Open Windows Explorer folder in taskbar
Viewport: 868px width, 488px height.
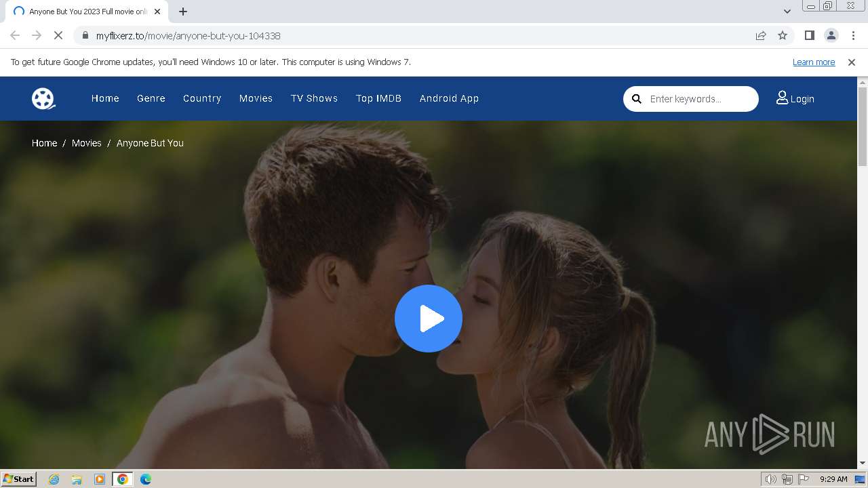(x=77, y=479)
